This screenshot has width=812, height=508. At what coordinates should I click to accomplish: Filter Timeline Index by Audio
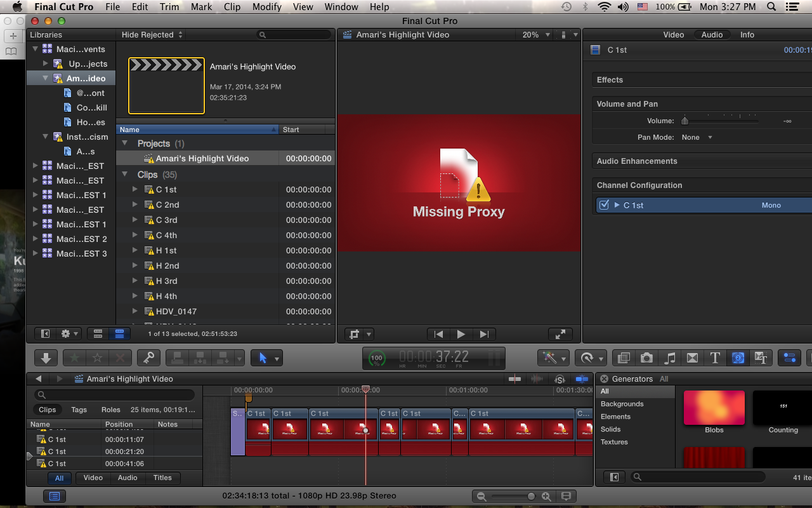128,478
